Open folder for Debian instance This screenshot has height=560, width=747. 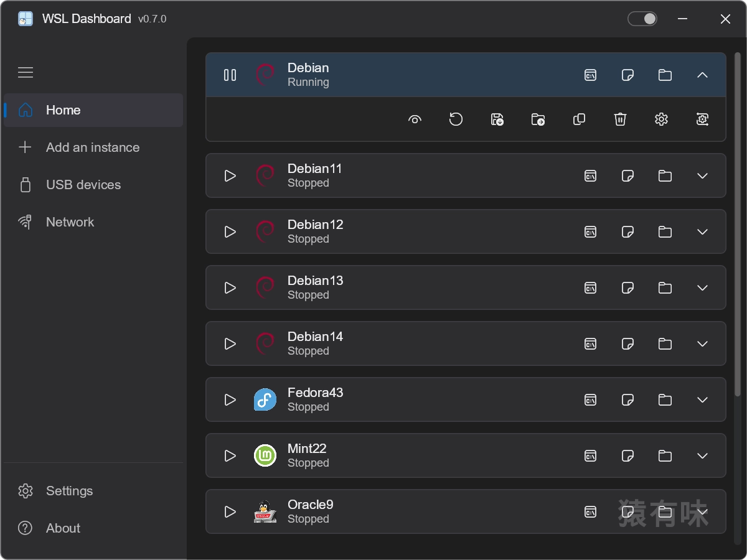(x=665, y=75)
